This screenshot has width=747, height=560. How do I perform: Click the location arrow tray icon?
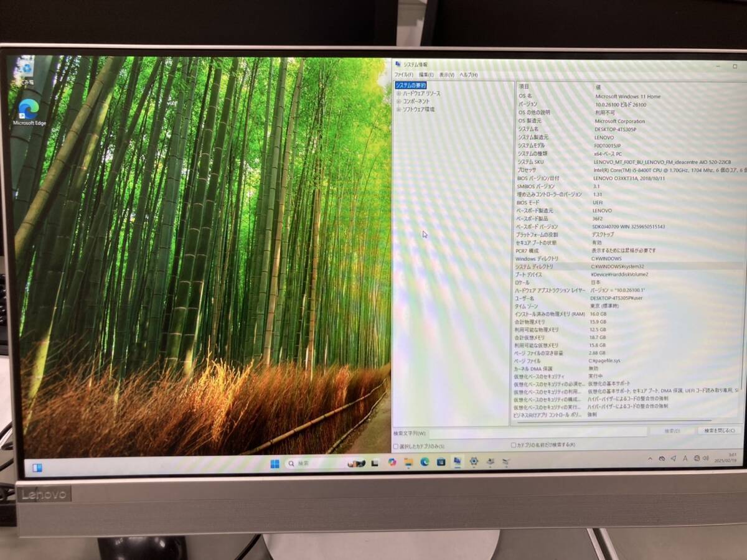tap(673, 459)
